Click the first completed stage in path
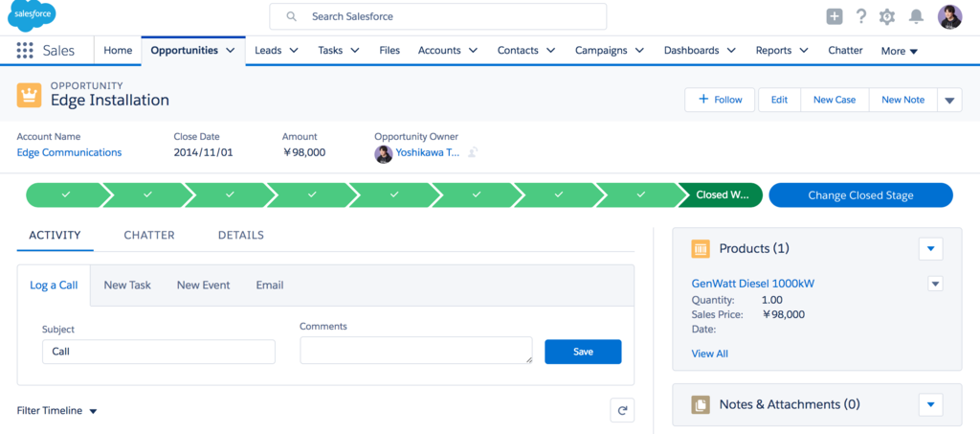 (x=66, y=195)
